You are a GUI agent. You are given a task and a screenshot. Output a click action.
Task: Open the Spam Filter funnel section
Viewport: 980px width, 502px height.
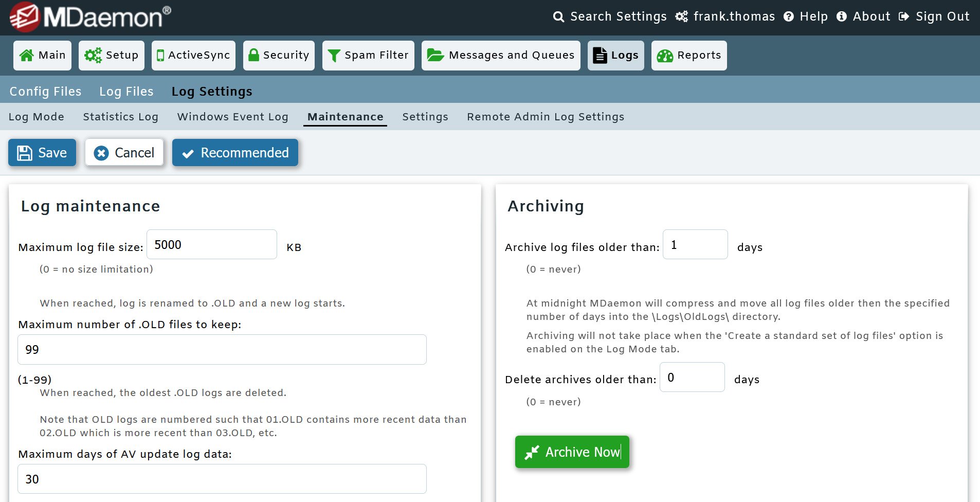[368, 55]
